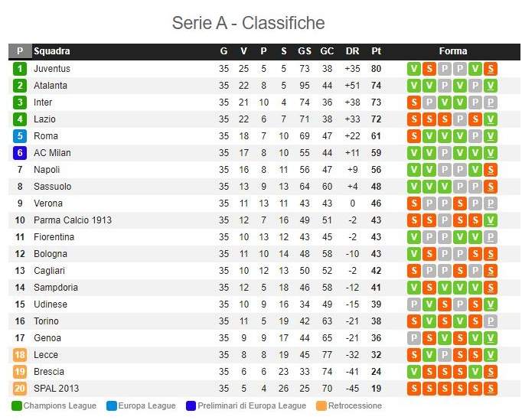The height and width of the screenshot is (420, 522).
Task: Click the Retrocessione orange legend swatch
Action: tap(321, 406)
